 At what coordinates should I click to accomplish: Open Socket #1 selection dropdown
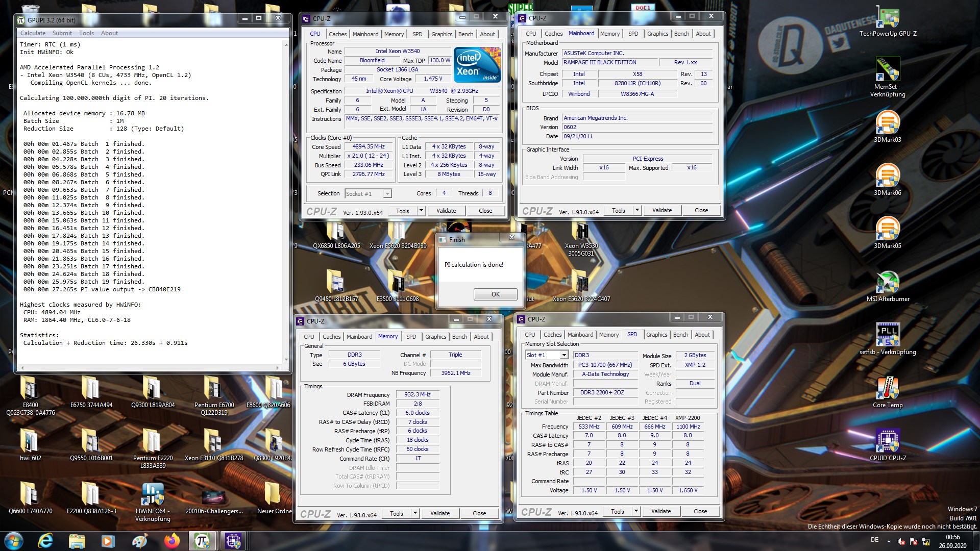pos(368,194)
